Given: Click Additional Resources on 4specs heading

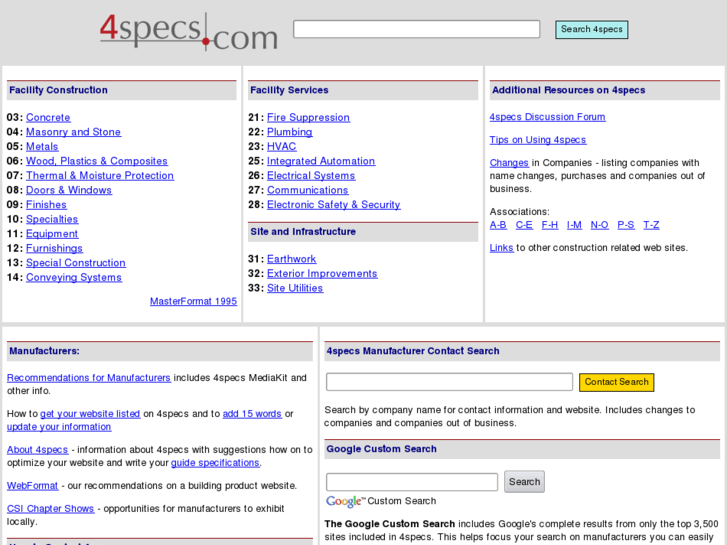Looking at the screenshot, I should (568, 90).
